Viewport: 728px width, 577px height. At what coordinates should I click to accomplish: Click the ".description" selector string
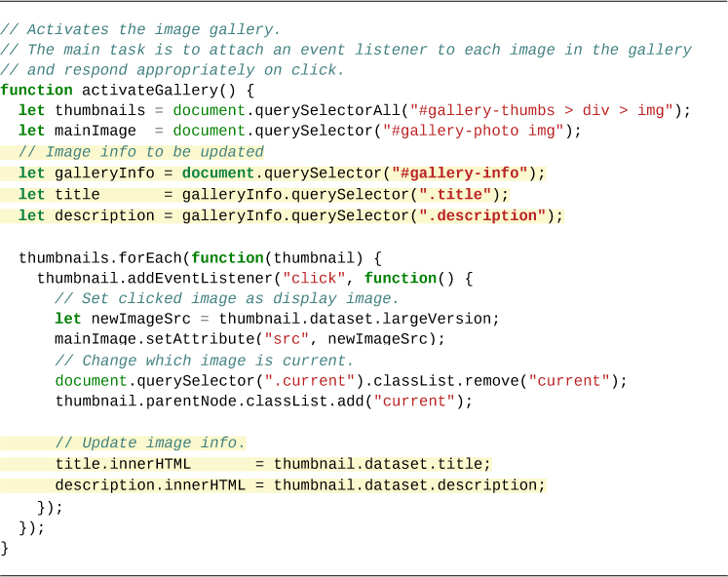coord(482,215)
